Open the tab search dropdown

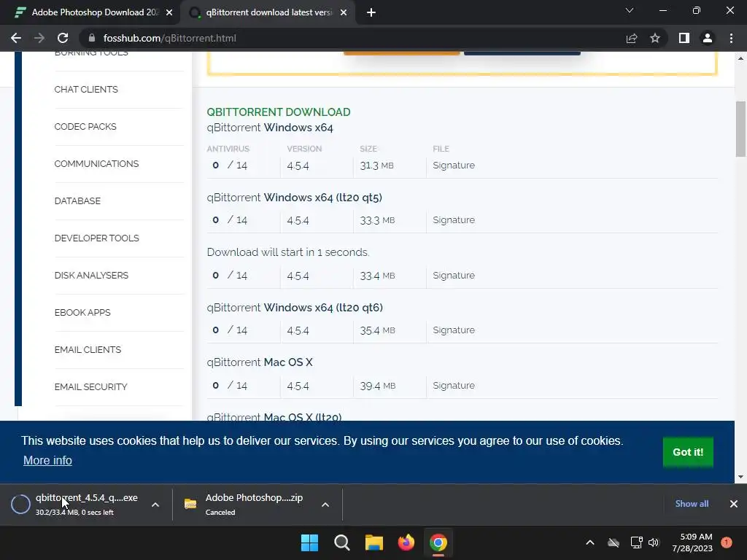coord(630,10)
